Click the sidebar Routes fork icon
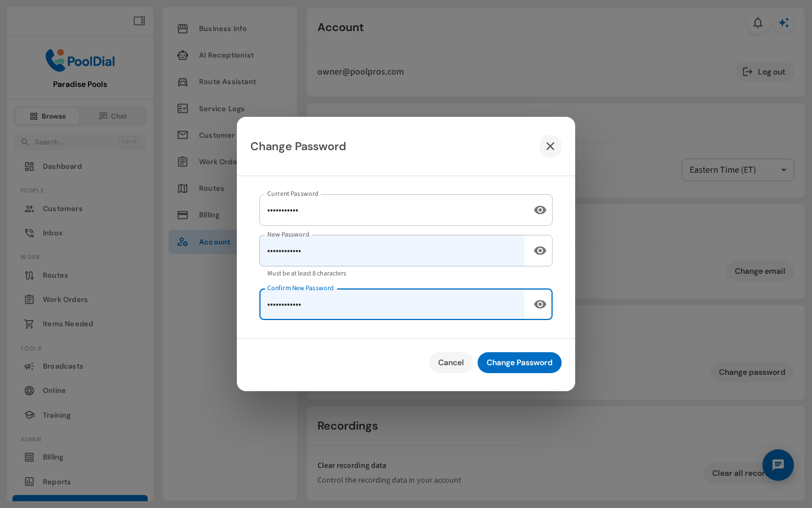The width and height of the screenshot is (812, 508). [x=29, y=275]
